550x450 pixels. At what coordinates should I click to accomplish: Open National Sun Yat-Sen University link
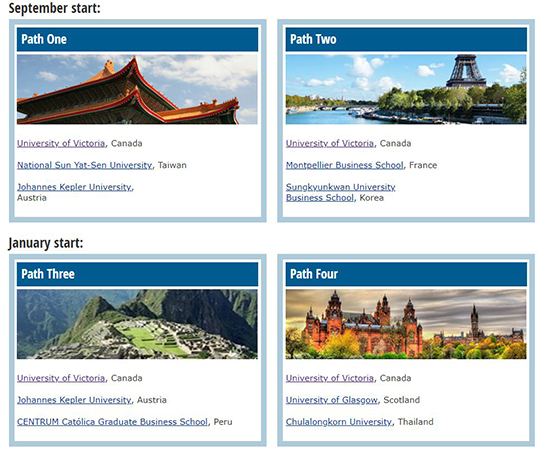click(x=85, y=165)
